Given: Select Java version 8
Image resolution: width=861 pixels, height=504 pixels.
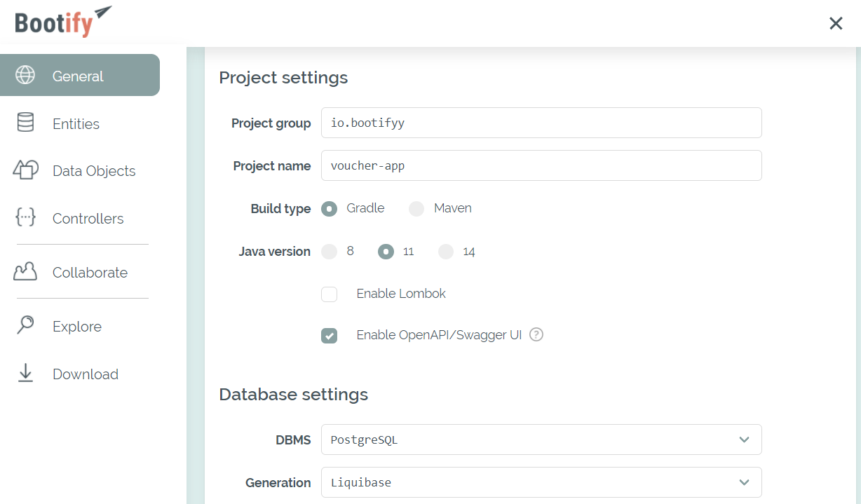Looking at the screenshot, I should point(330,252).
